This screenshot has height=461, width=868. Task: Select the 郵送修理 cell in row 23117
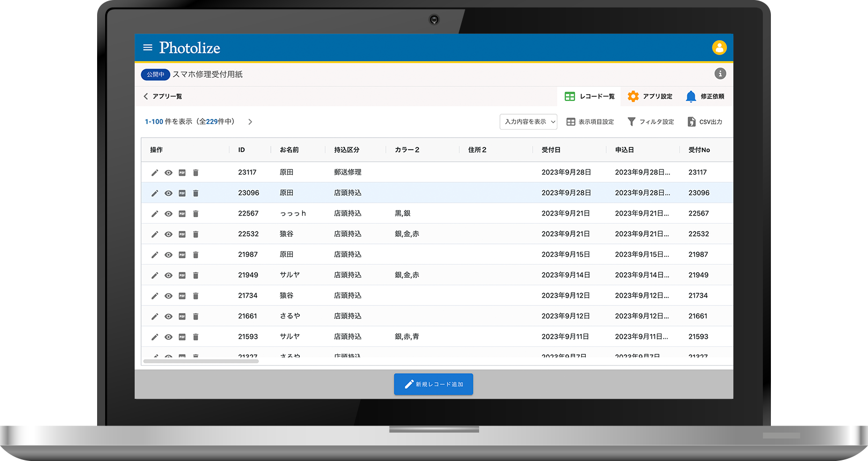click(348, 172)
